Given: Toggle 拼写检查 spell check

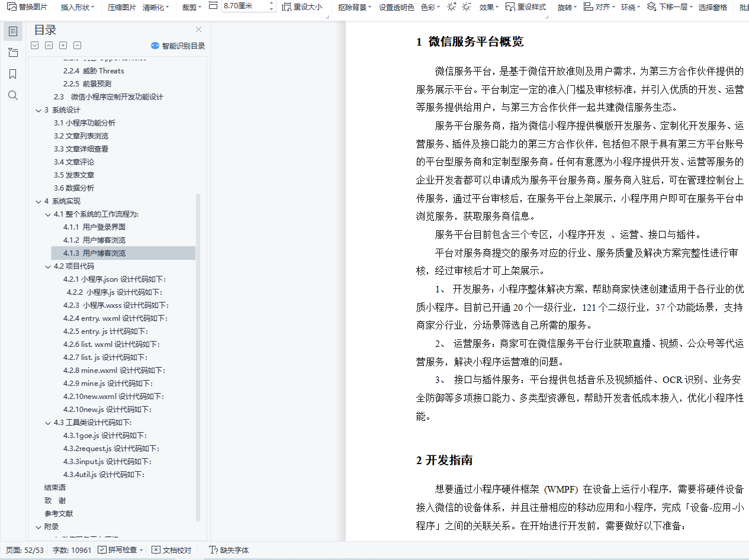Looking at the screenshot, I should (121, 551).
